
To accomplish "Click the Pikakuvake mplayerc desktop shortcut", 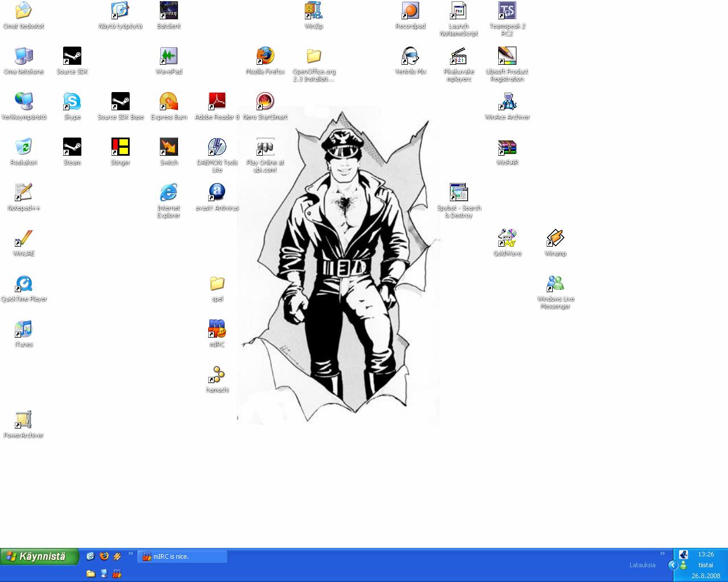I will tap(458, 64).
